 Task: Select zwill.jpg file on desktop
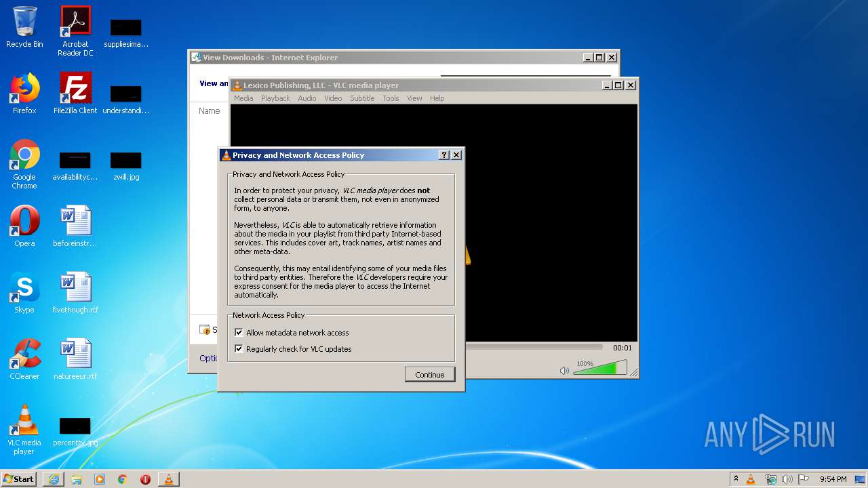[x=126, y=167]
